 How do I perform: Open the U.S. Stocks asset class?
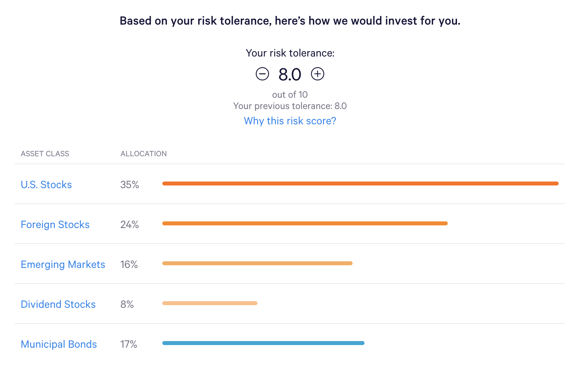click(46, 184)
